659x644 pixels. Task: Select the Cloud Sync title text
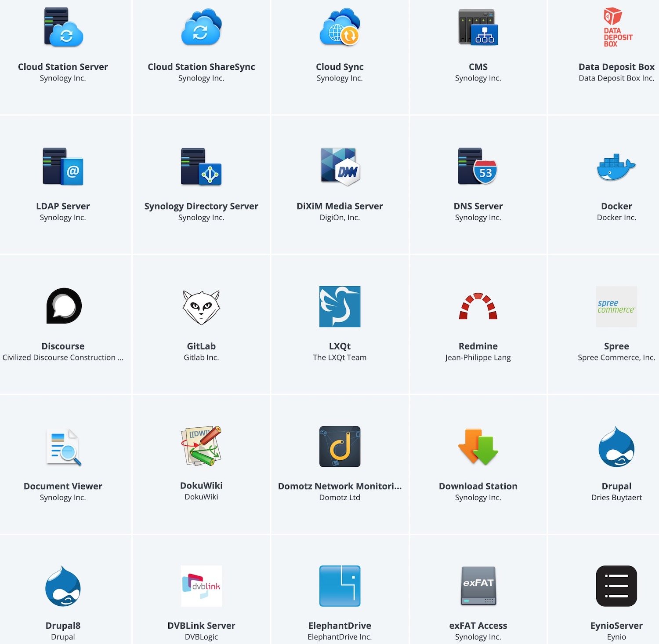click(340, 67)
